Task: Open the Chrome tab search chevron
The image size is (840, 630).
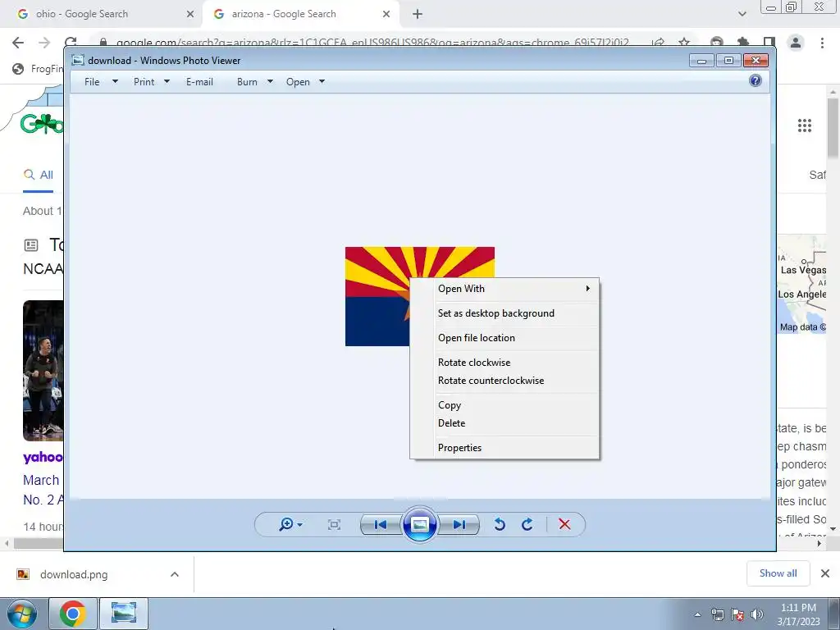Action: coord(742,14)
